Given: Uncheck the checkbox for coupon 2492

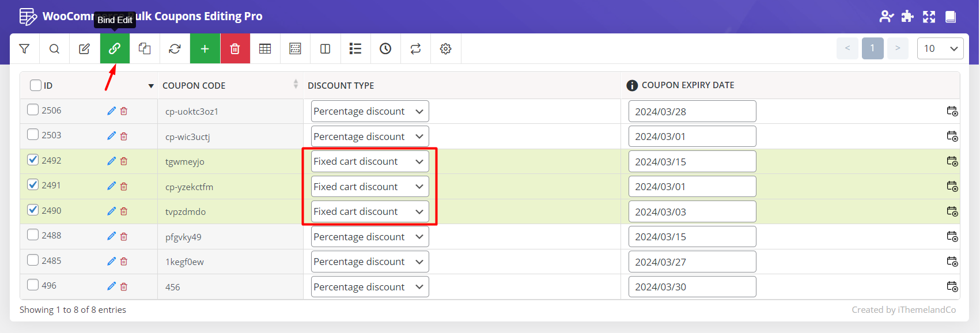Looking at the screenshot, I should click(33, 160).
